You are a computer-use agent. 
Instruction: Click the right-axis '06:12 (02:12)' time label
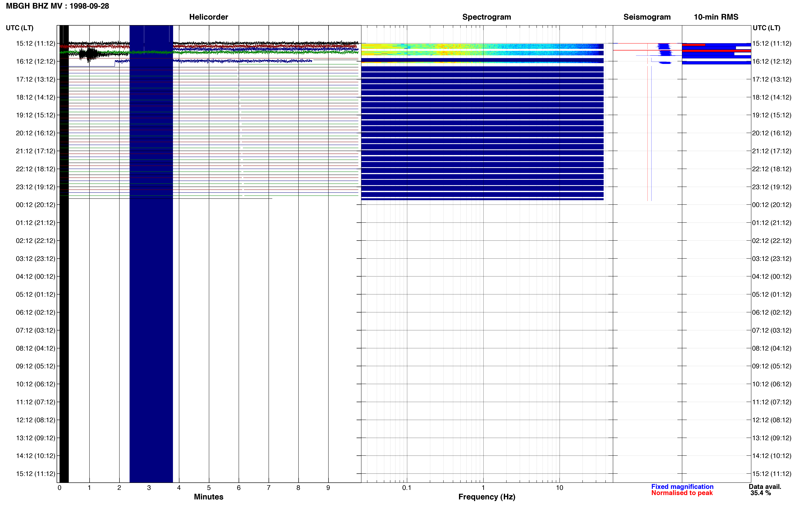pos(772,313)
